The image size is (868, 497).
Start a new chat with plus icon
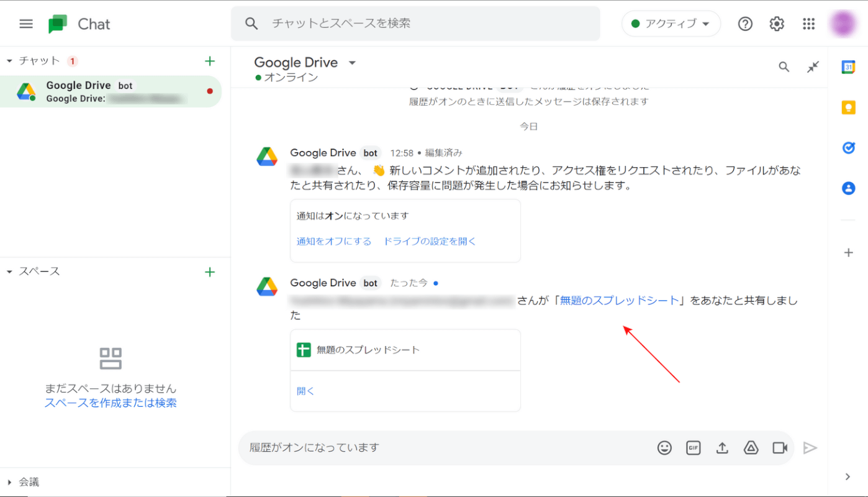coord(210,61)
